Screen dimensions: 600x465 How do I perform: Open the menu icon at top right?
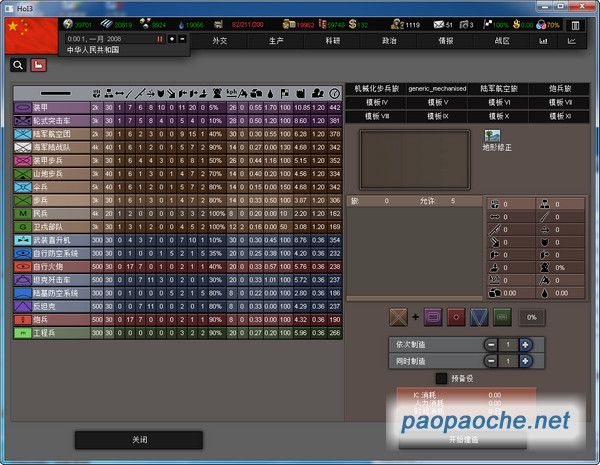point(575,25)
